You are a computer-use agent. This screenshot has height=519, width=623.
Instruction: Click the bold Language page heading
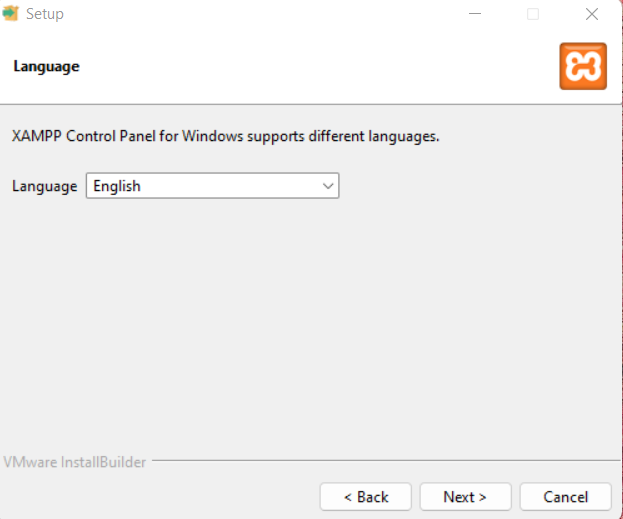pyautogui.click(x=46, y=66)
